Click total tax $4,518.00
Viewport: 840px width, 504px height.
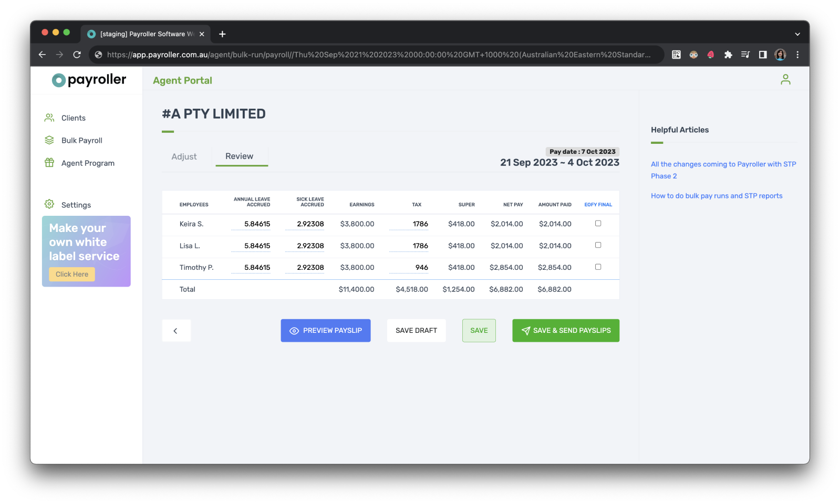tap(412, 289)
